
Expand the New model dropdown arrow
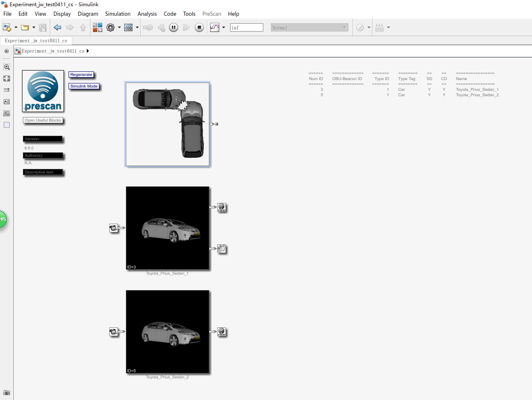point(16,28)
